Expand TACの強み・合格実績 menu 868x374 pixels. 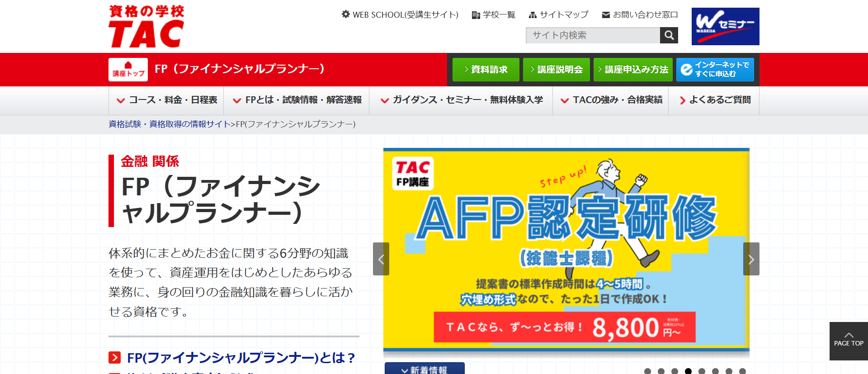click(611, 100)
